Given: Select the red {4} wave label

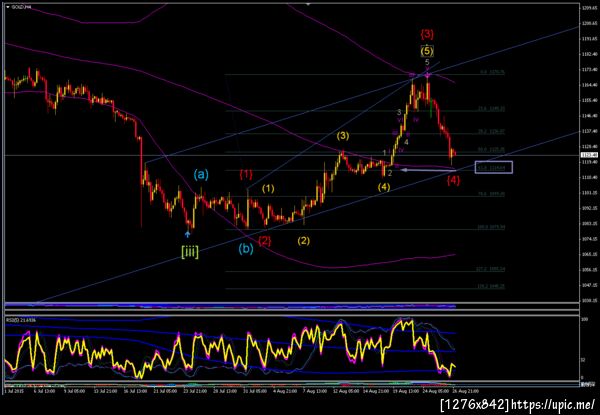Looking at the screenshot, I should click(x=453, y=181).
